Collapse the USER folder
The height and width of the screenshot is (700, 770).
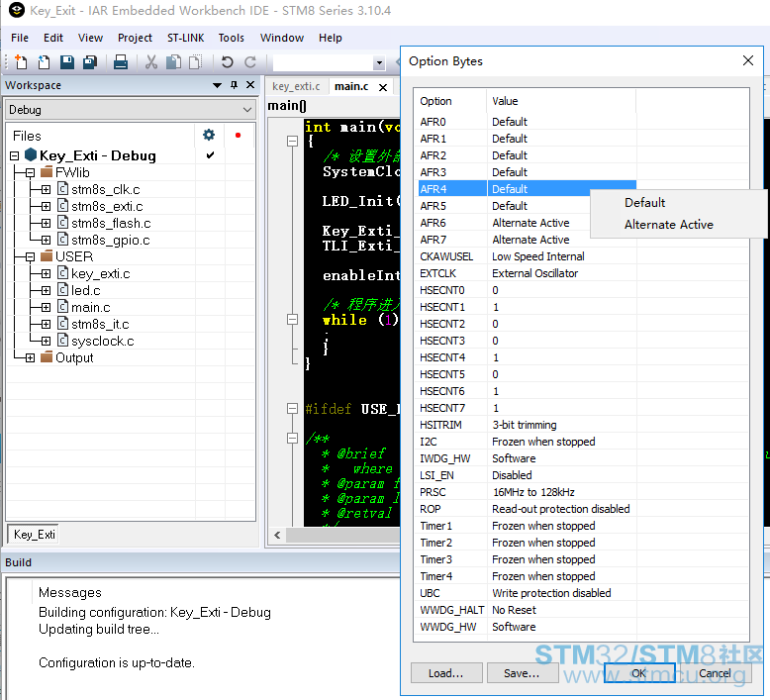coord(31,256)
